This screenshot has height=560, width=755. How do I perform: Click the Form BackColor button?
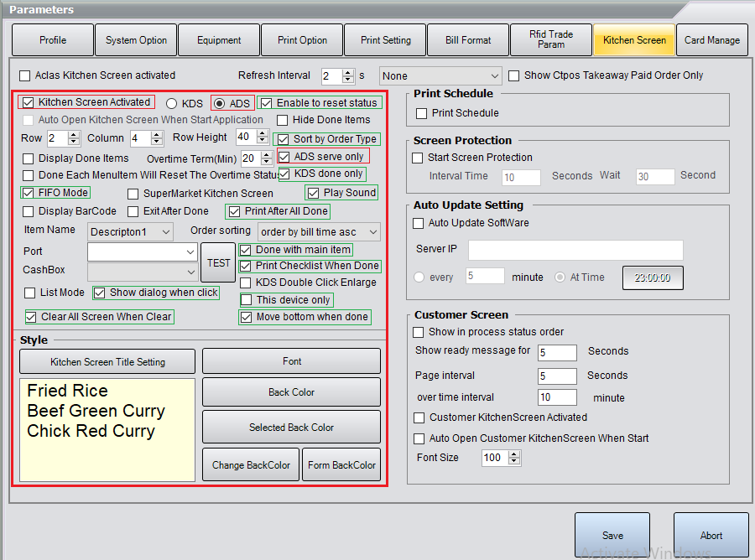[x=341, y=464]
